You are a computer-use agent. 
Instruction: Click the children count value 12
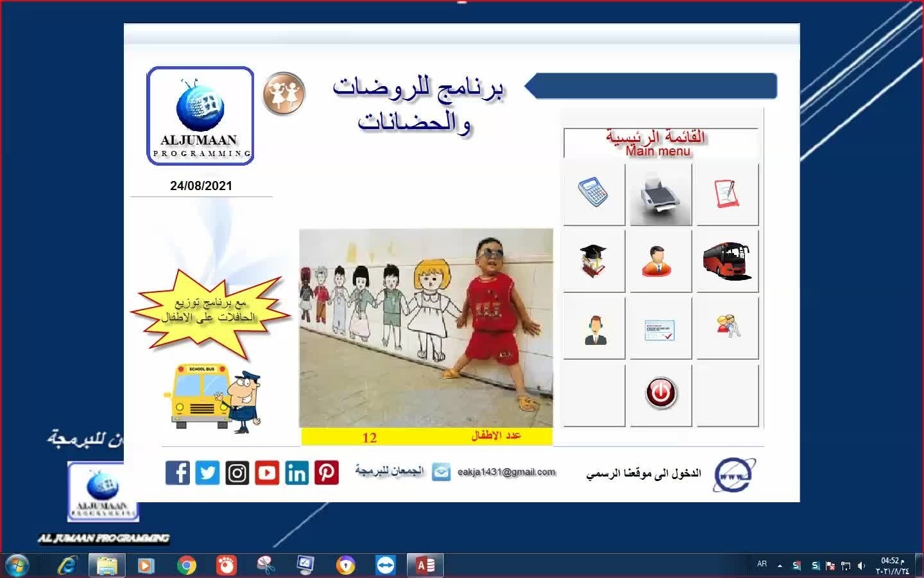pos(370,438)
